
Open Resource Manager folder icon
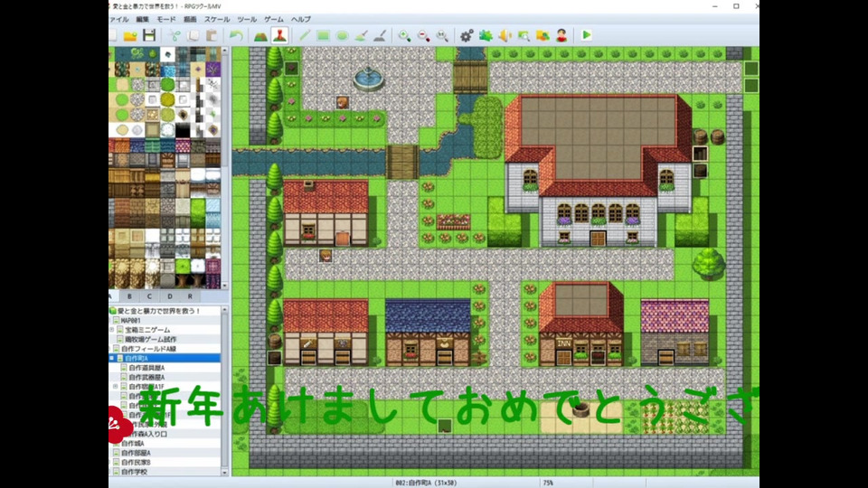[542, 35]
